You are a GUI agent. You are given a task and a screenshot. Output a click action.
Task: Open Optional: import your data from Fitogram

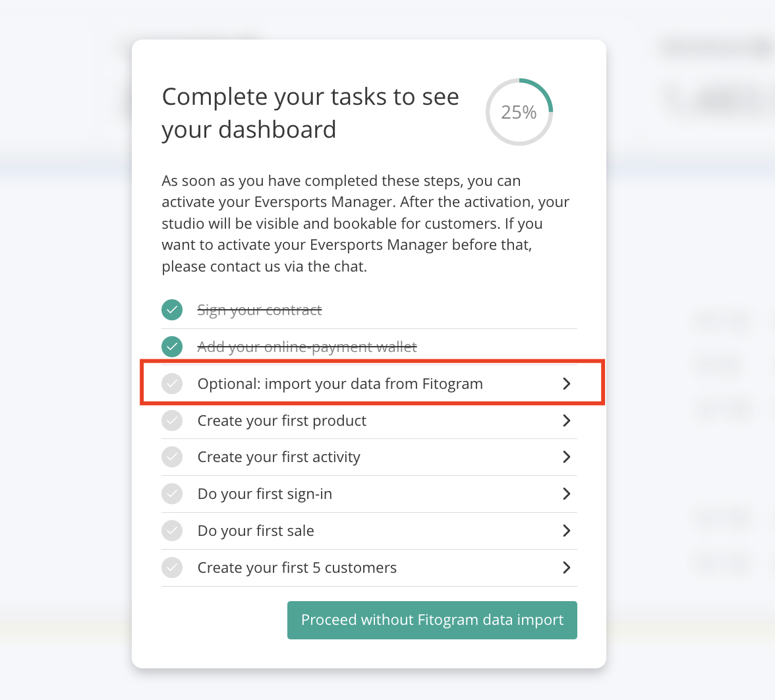coord(369,384)
